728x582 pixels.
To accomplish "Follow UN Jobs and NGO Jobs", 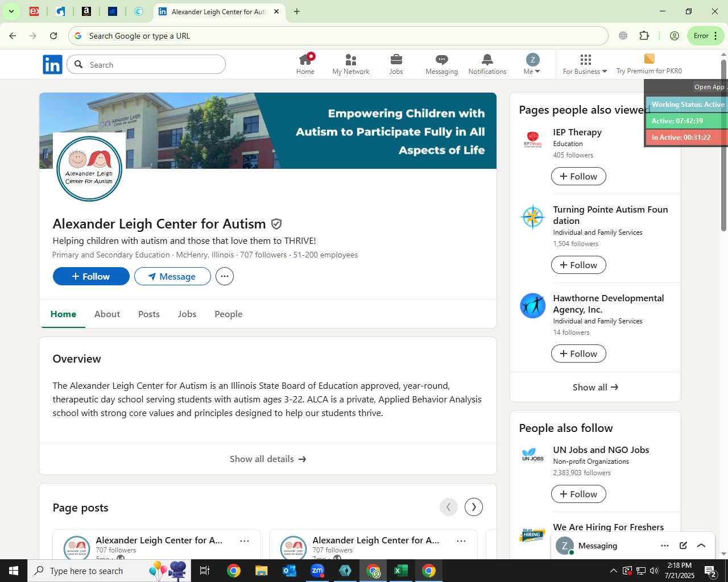I will click(x=578, y=494).
